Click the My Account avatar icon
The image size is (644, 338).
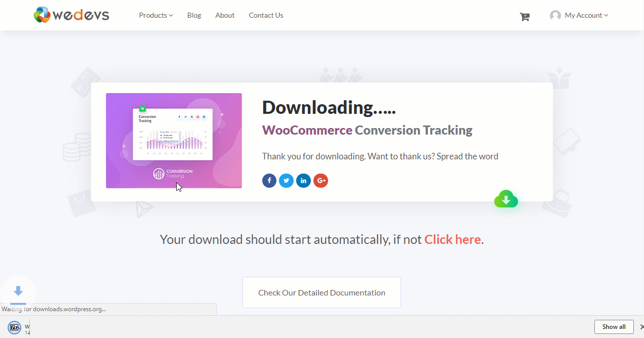tap(555, 15)
